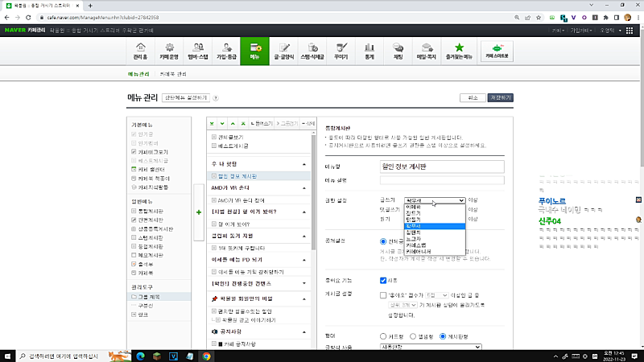The height and width of the screenshot is (362, 644).
Task: Collapse the 이베를 애들 PD 되기 group
Action: 305,260
